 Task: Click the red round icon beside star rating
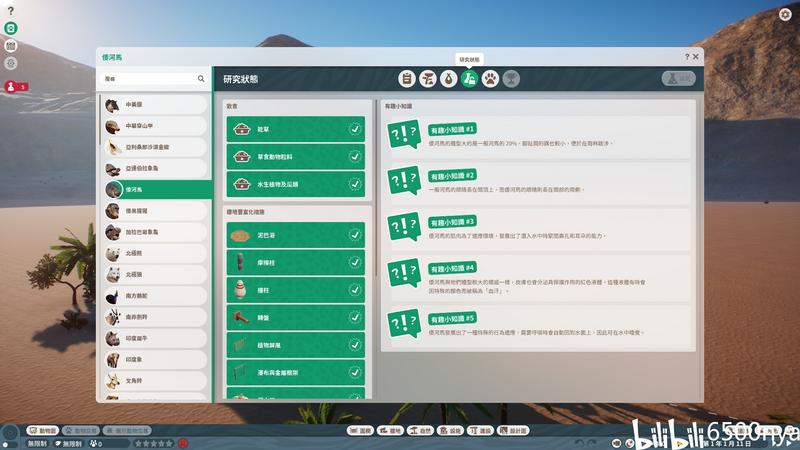pyautogui.click(x=183, y=444)
